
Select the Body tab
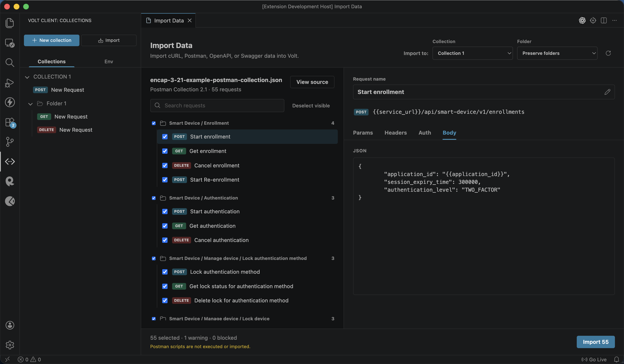click(449, 133)
